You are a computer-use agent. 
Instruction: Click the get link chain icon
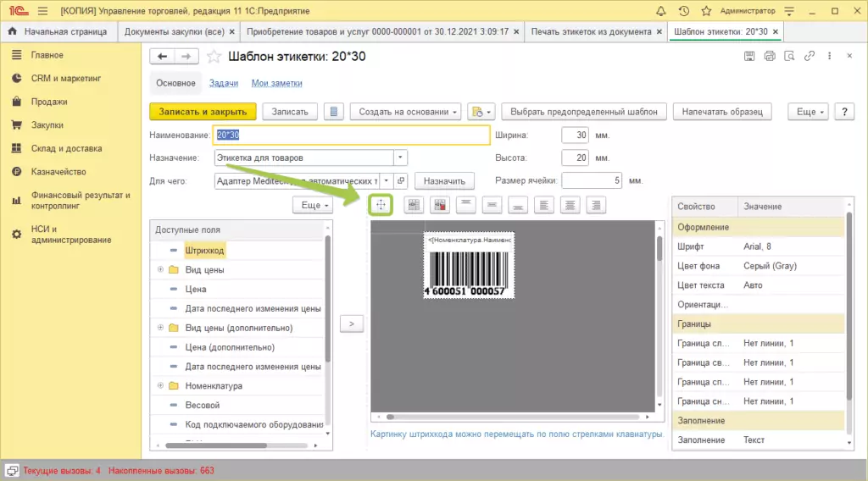tap(810, 56)
